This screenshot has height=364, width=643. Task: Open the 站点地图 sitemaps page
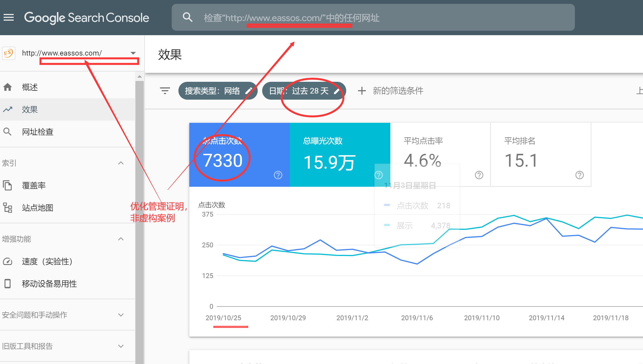(x=68, y=208)
